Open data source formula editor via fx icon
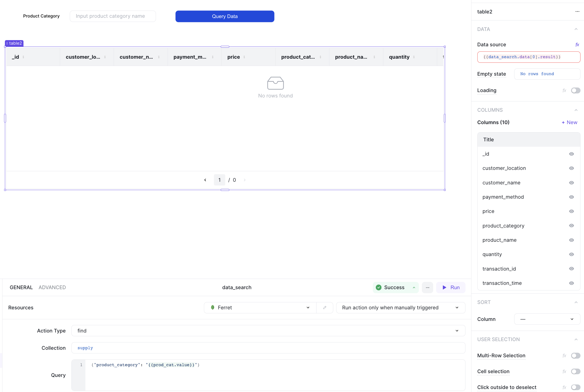Image resolution: width=584 pixels, height=392 pixels. point(577,44)
